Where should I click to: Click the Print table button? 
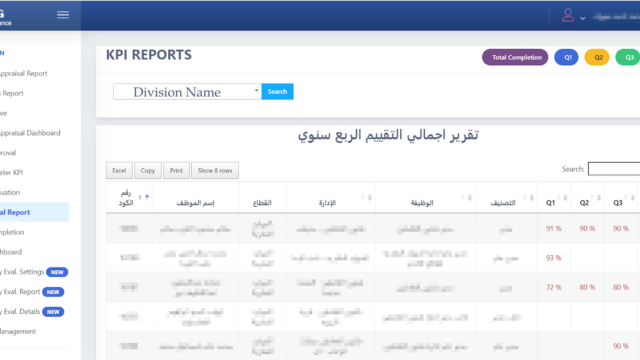point(176,171)
